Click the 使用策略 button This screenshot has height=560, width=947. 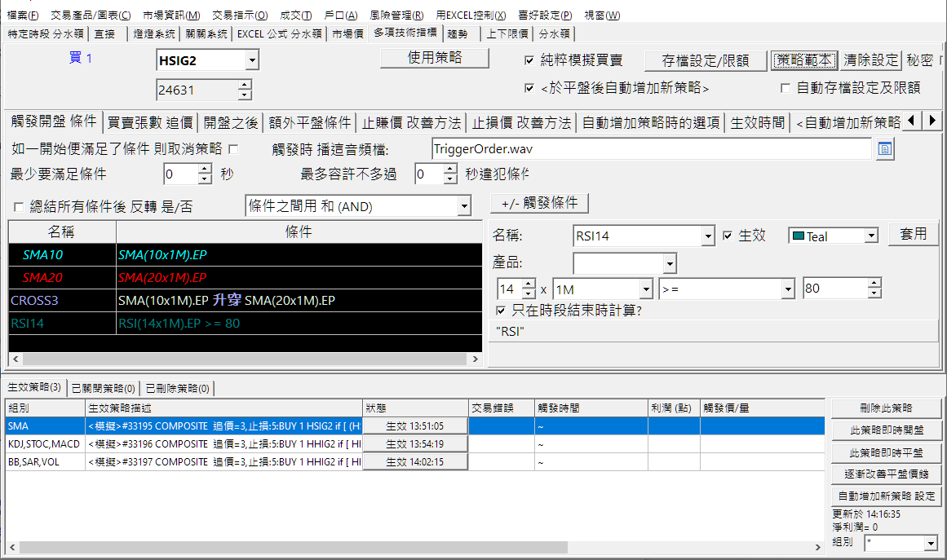coord(436,58)
